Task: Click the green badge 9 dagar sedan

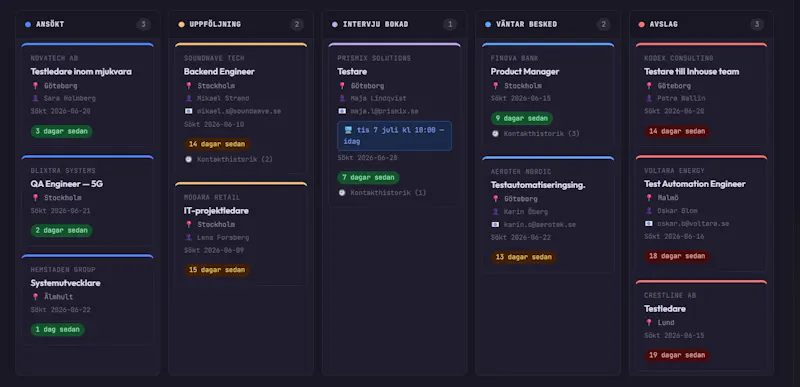Action: (522, 118)
